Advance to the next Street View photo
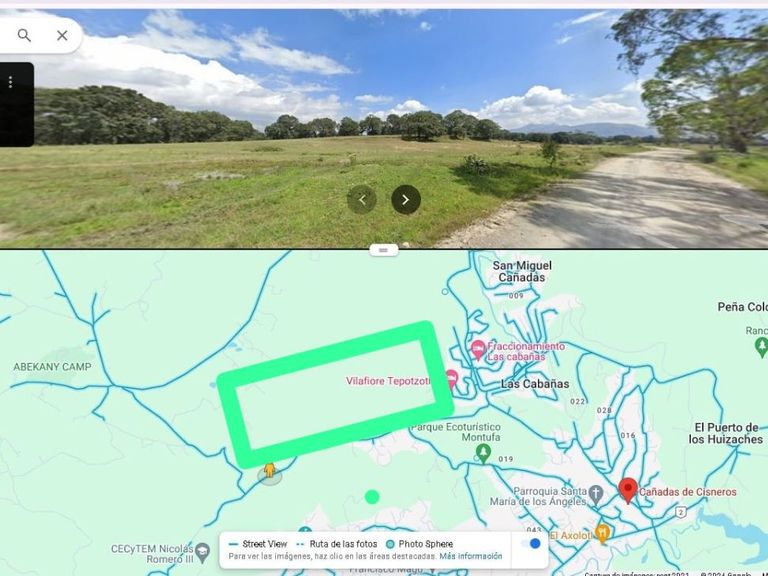Viewport: 768px width, 576px height. pos(406,199)
